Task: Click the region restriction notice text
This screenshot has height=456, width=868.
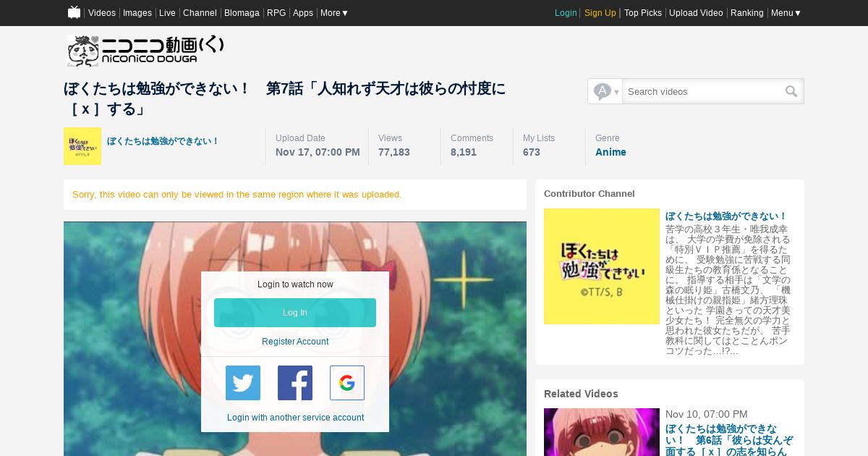Action: tap(237, 195)
